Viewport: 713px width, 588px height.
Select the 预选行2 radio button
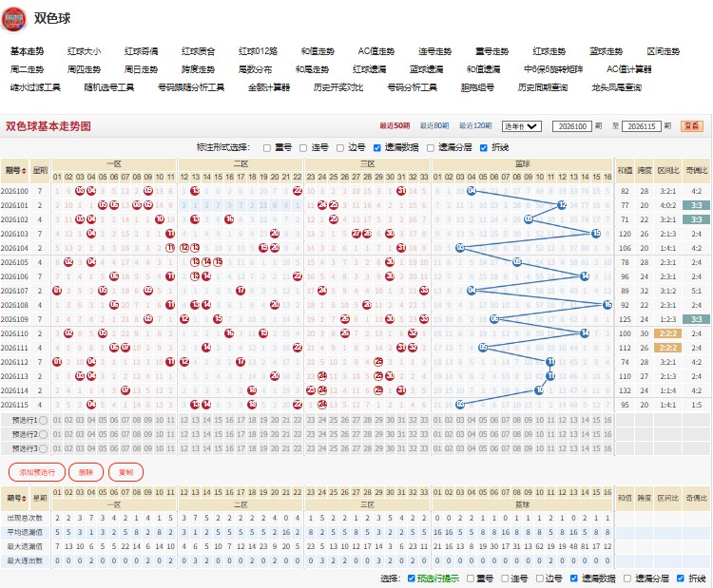(43, 434)
